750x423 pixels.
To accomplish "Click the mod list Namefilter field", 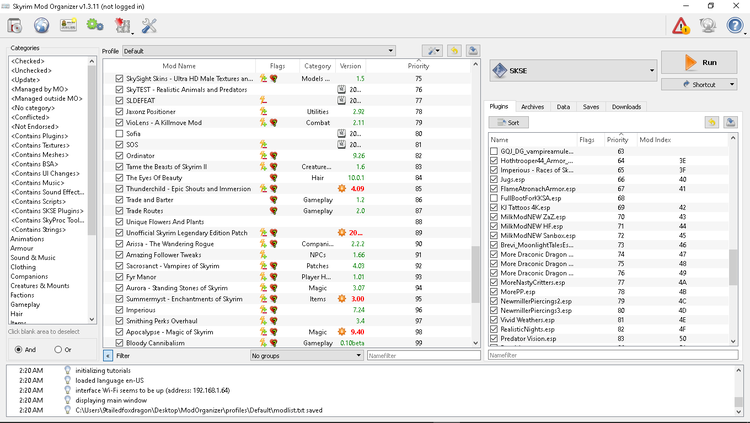I will 424,356.
